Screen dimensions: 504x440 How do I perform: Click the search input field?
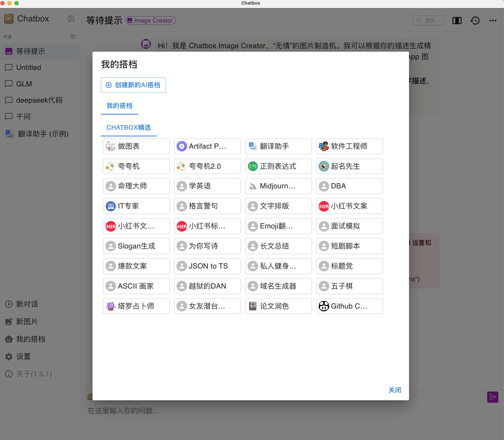pyautogui.click(x=429, y=20)
